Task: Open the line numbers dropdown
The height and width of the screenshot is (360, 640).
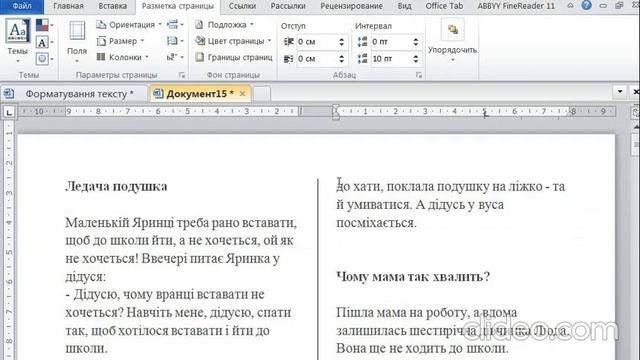Action: click(175, 41)
